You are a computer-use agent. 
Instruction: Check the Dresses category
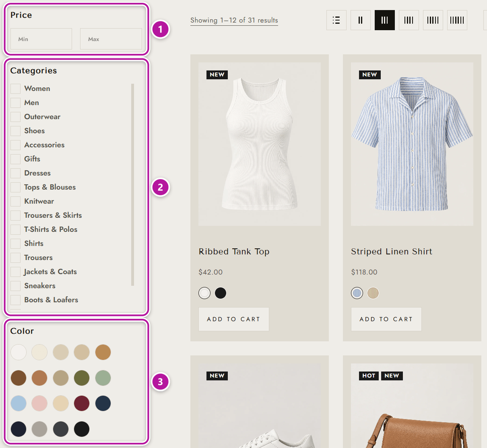pos(15,173)
